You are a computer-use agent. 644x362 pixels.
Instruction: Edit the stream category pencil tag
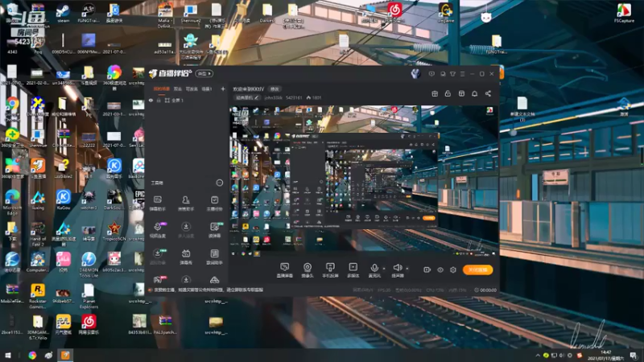[x=246, y=97]
